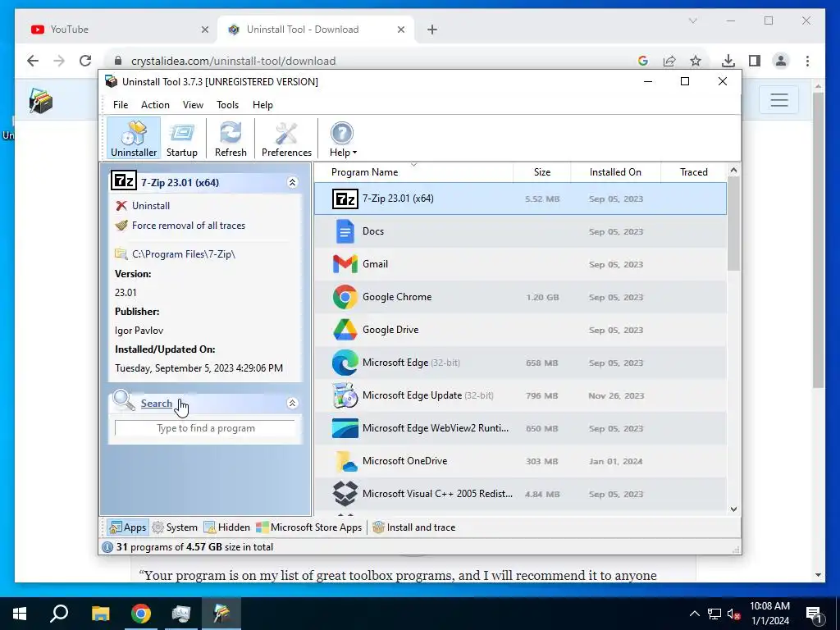Sort by Size column header
The height and width of the screenshot is (630, 840).
[541, 172]
